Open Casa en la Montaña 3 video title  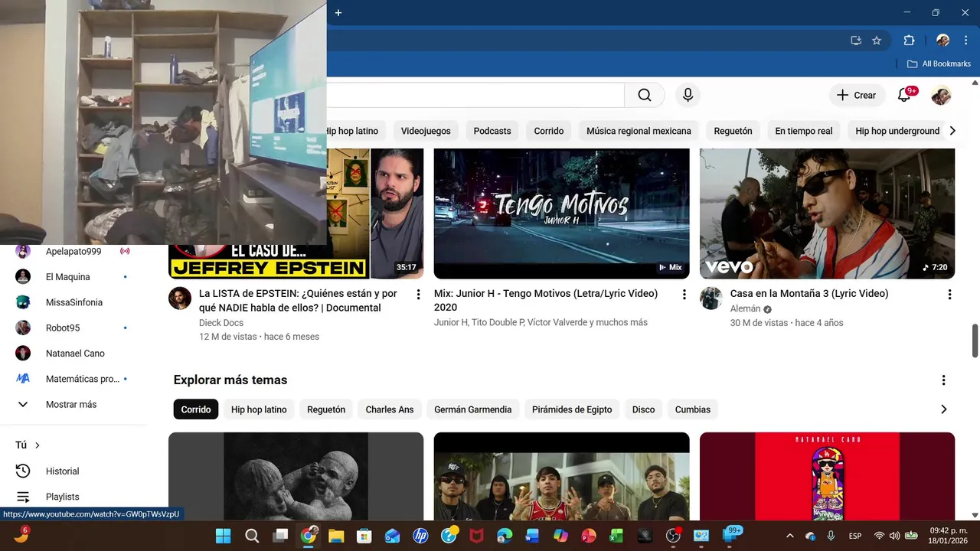[x=809, y=294]
